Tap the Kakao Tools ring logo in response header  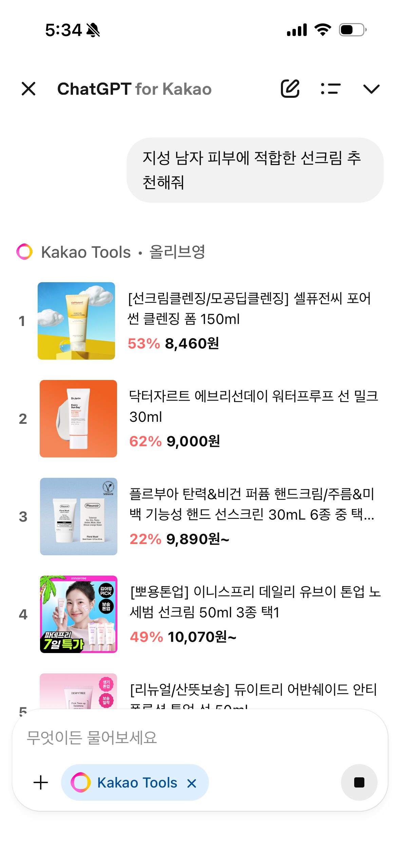[24, 252]
